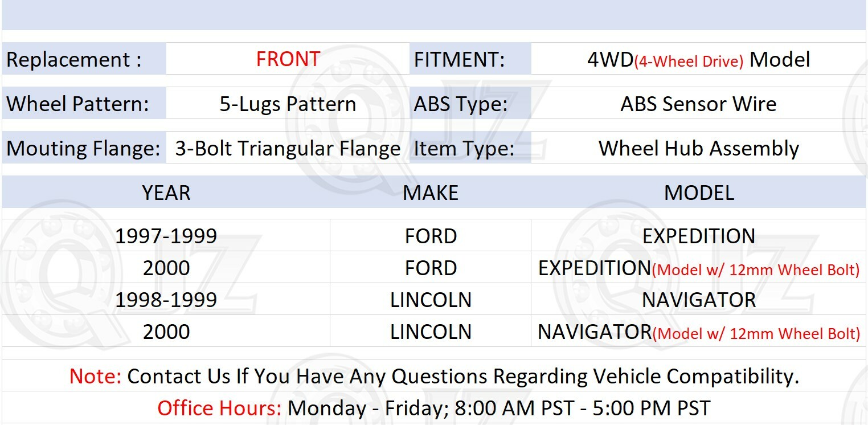This screenshot has width=868, height=425.
Task: Click the red FRONT replacement value
Action: click(x=288, y=59)
